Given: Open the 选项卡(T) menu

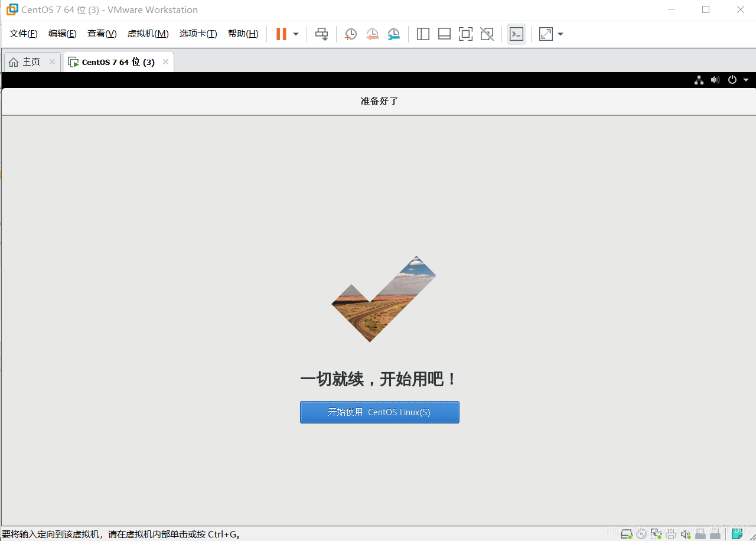Looking at the screenshot, I should [198, 34].
